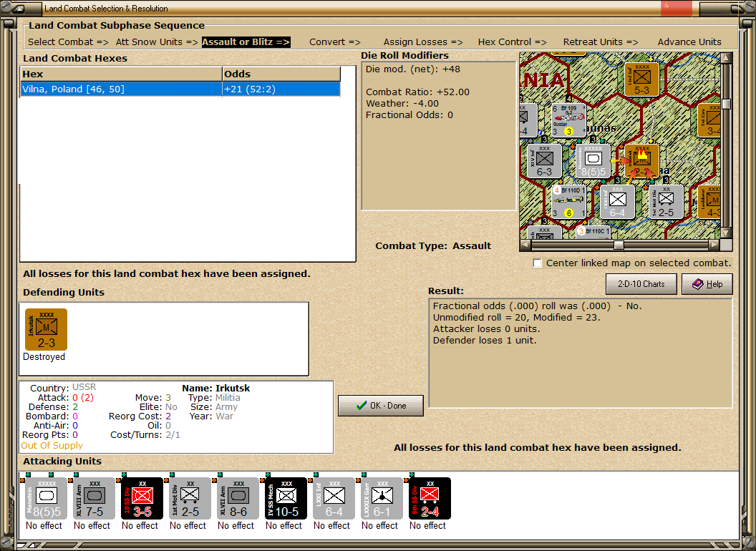Click the 6-4 infantry counter on the map
Image resolution: width=756 pixels, height=551 pixels.
(x=618, y=202)
